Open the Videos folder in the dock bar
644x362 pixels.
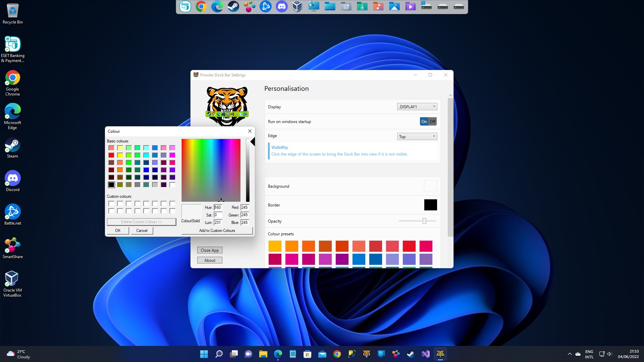point(410,6)
